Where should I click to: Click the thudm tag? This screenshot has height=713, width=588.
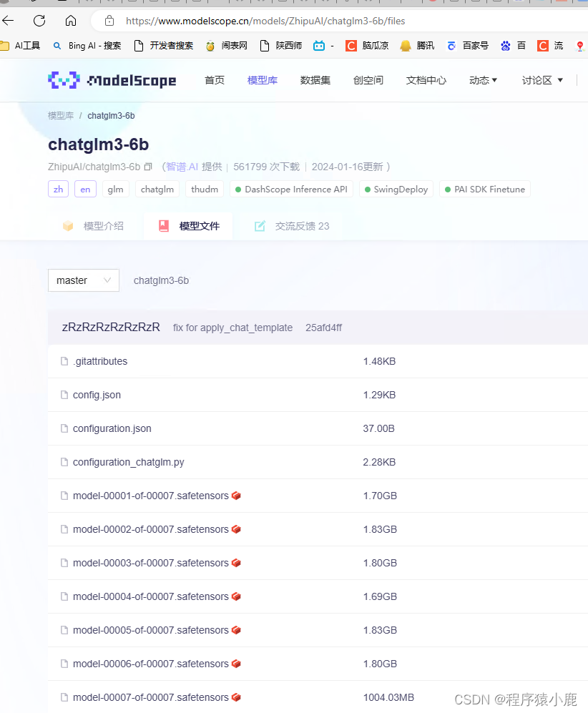click(x=205, y=190)
